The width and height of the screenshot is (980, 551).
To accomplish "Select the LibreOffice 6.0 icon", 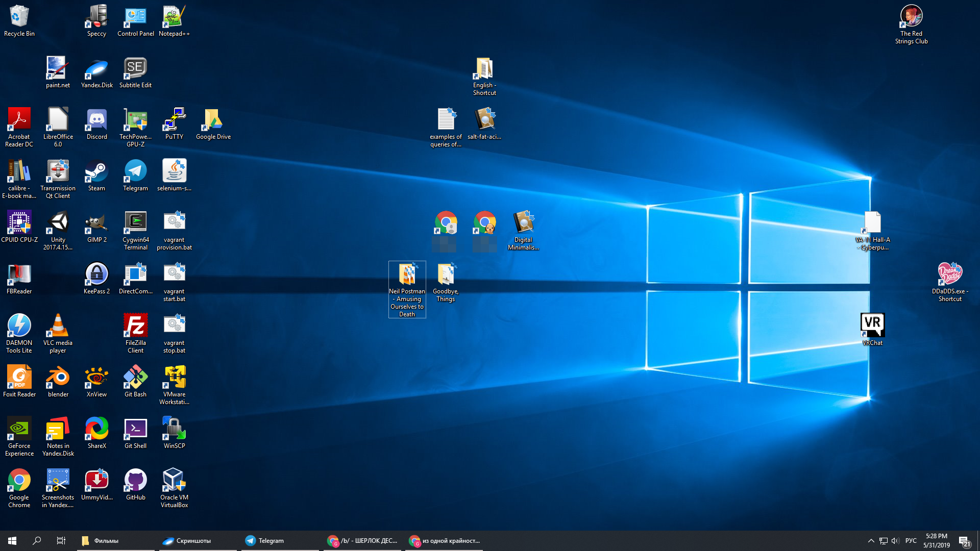I will pos(58,128).
